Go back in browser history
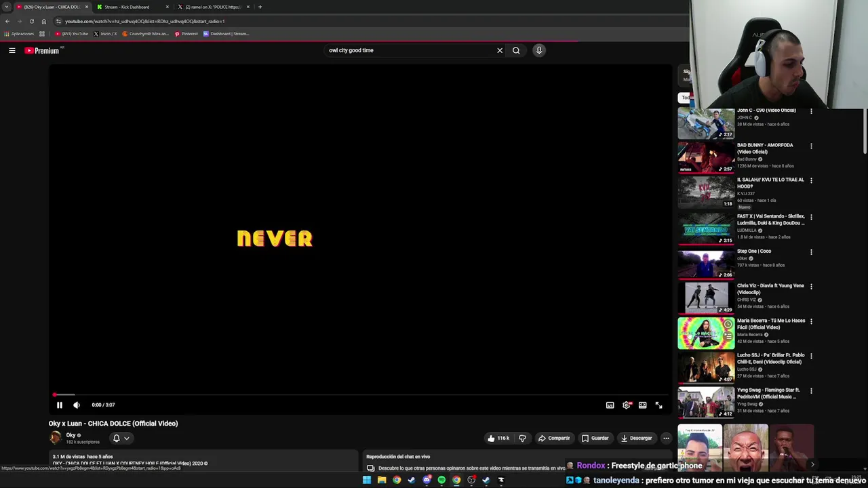This screenshot has height=488, width=868. 7,21
